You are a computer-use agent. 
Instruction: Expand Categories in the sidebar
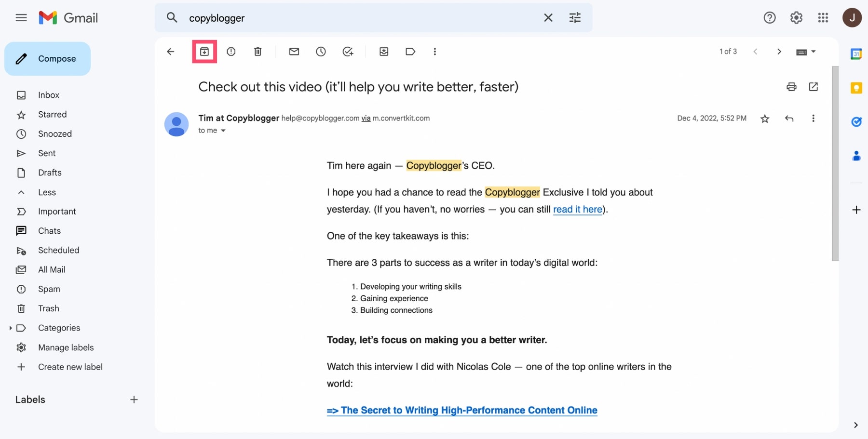click(11, 328)
